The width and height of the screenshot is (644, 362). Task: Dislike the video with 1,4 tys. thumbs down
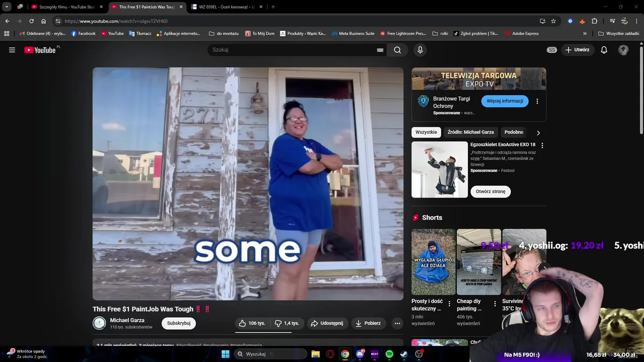tap(287, 323)
